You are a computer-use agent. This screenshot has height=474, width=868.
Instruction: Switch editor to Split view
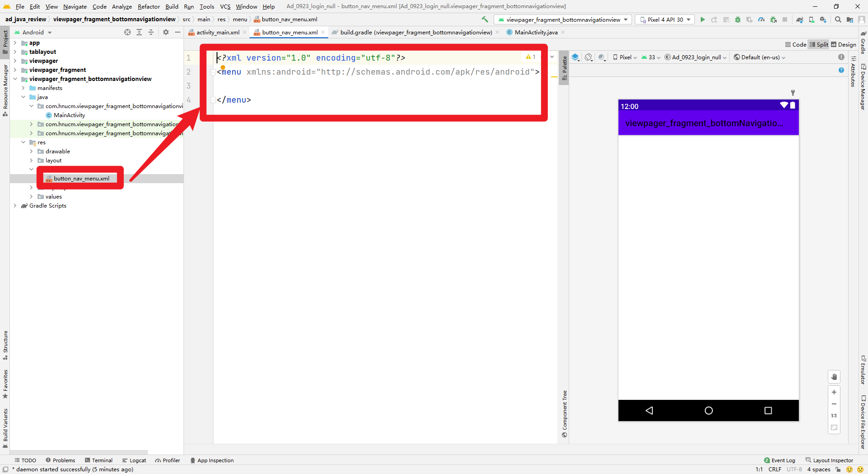[x=819, y=44]
